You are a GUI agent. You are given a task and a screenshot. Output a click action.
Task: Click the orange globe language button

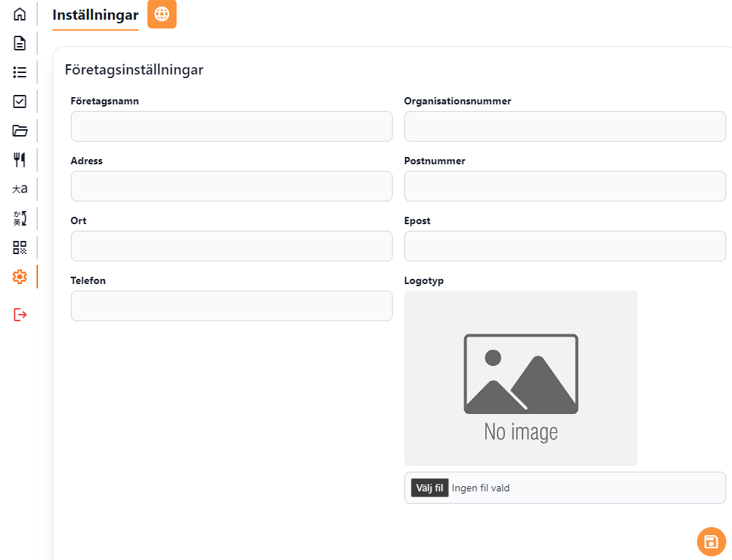pyautogui.click(x=162, y=15)
